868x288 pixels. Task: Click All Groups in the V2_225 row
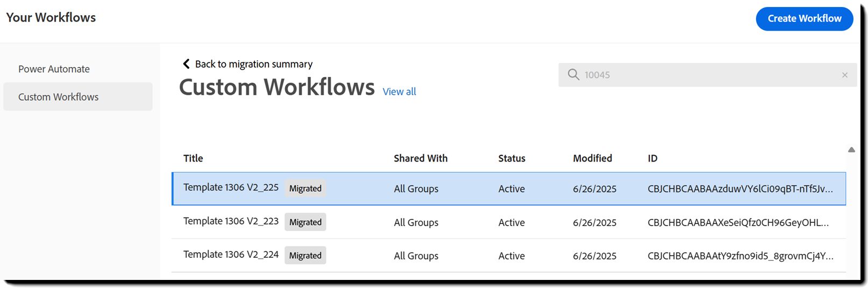(416, 189)
